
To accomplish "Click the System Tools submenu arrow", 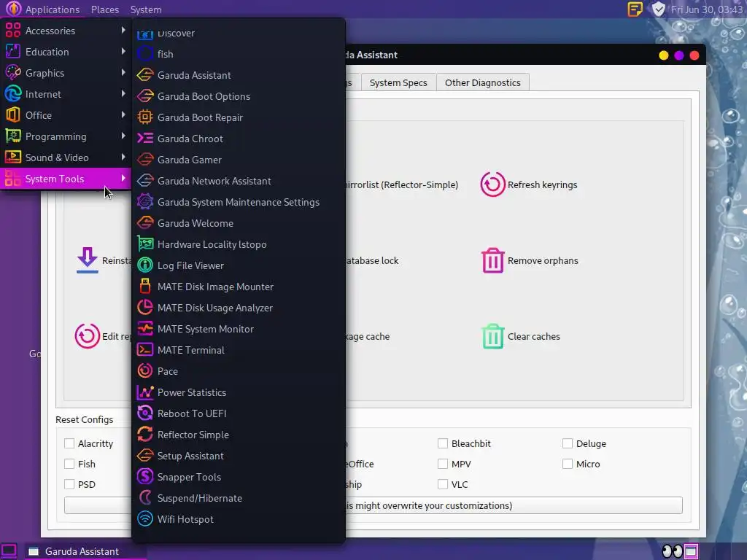I will pos(123,178).
